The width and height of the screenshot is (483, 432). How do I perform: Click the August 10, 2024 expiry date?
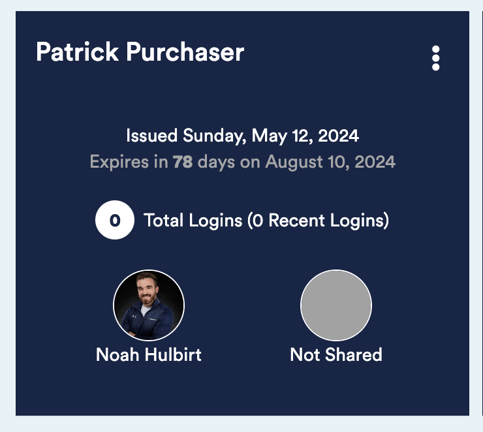(330, 162)
